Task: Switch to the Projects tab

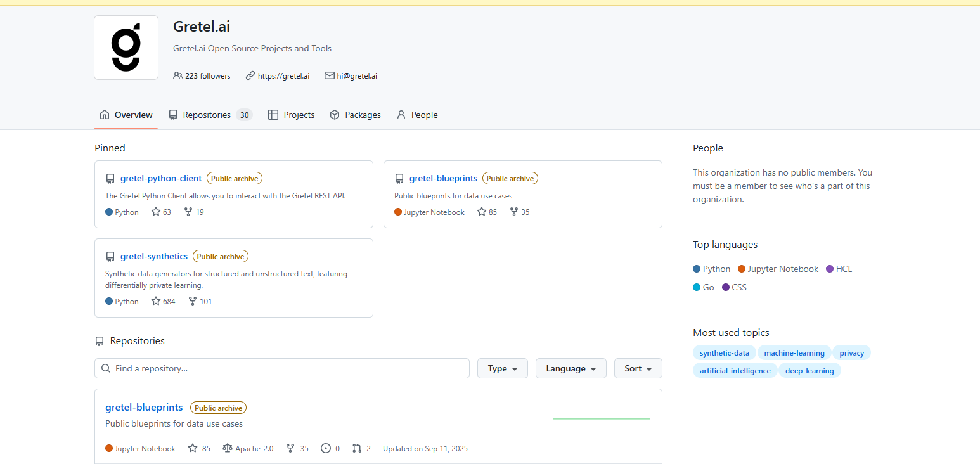Action: click(x=292, y=115)
